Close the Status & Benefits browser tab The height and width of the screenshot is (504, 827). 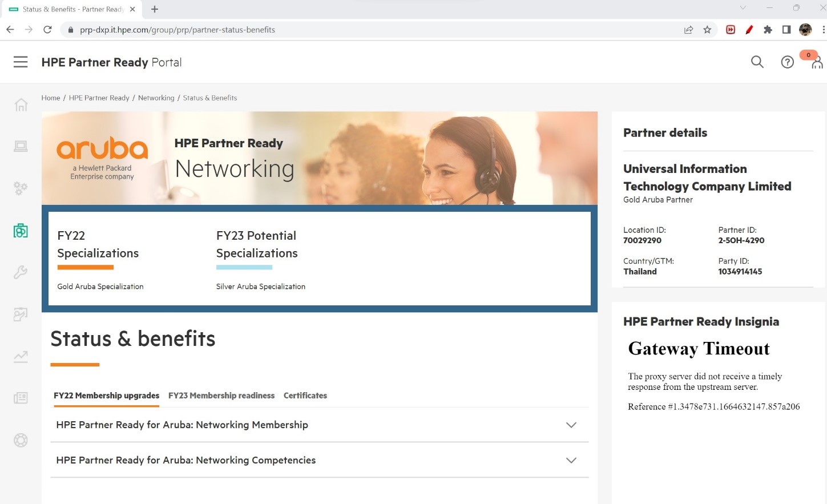[x=132, y=9]
